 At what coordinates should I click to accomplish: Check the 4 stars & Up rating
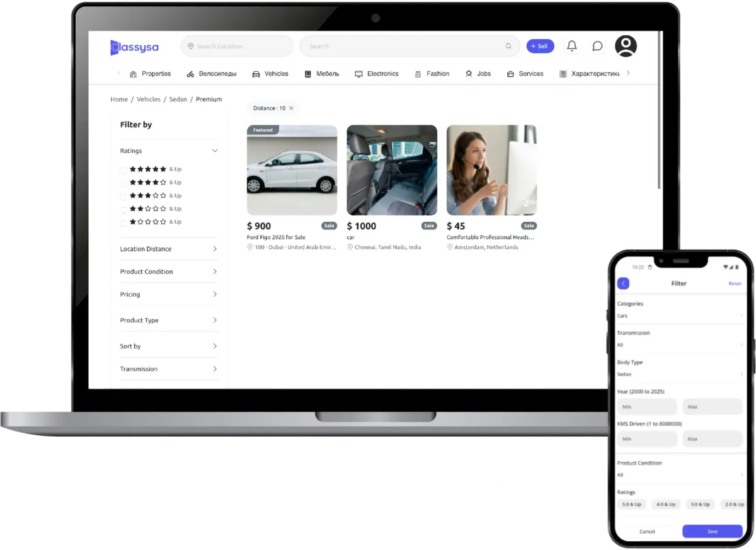tap(123, 183)
